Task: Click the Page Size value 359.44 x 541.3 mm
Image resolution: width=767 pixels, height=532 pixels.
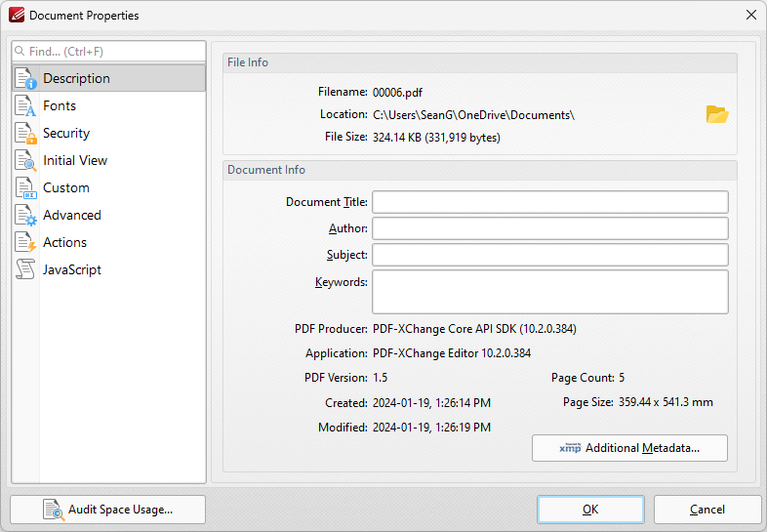Action: tap(666, 402)
